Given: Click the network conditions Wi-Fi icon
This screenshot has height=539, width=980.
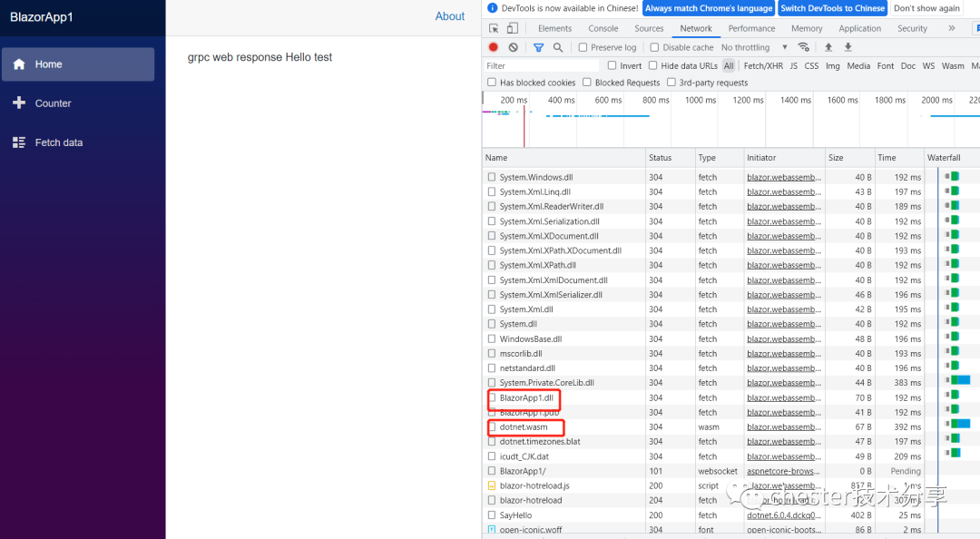Looking at the screenshot, I should [x=804, y=47].
